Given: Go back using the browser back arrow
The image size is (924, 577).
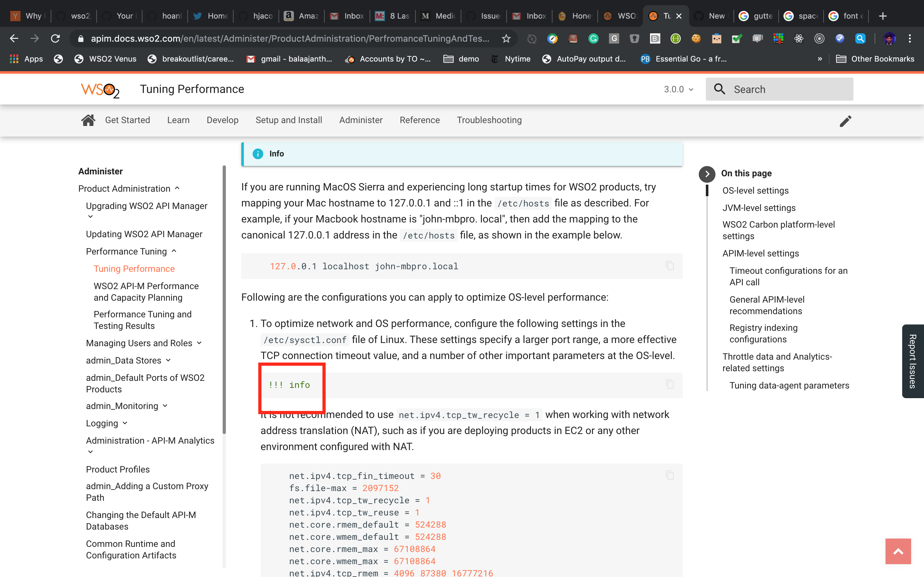Looking at the screenshot, I should (14, 38).
